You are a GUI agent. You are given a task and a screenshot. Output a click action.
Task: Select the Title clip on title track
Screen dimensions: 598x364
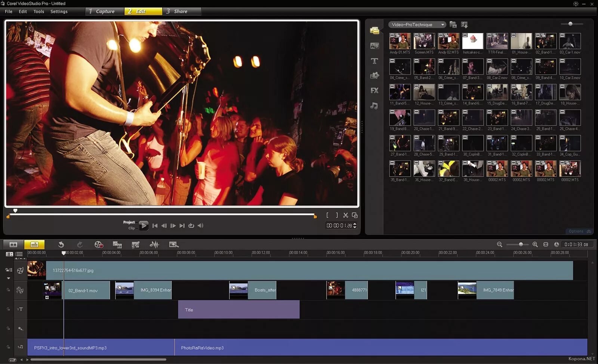tap(239, 309)
